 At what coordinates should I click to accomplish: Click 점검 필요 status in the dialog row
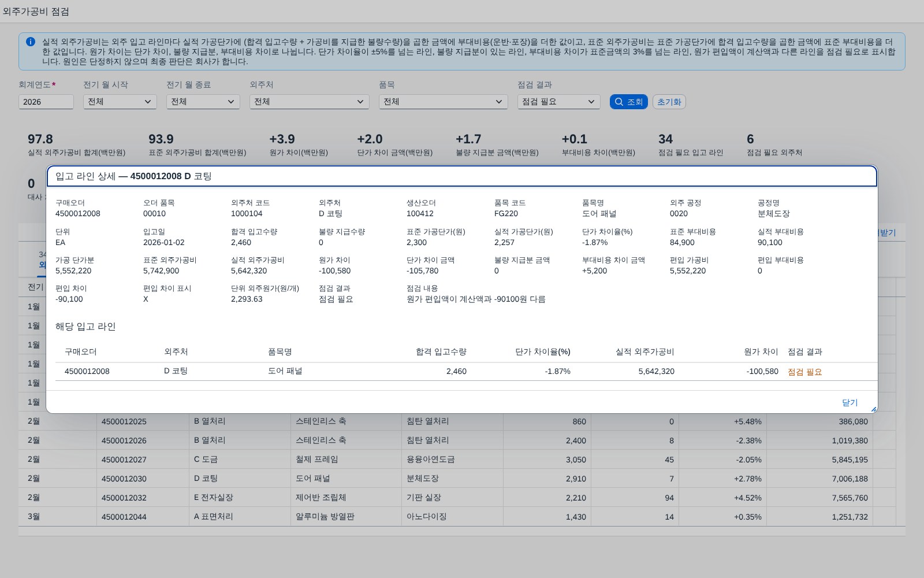pyautogui.click(x=805, y=372)
